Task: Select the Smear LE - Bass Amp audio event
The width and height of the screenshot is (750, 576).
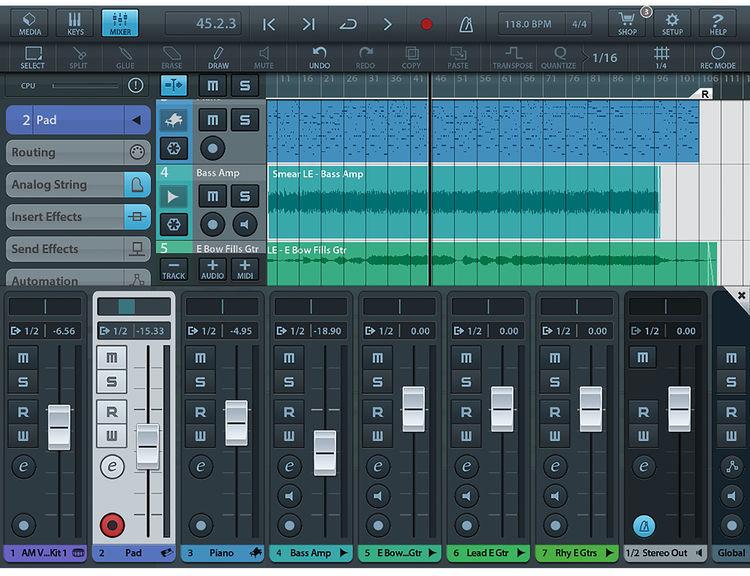Action: 463,202
